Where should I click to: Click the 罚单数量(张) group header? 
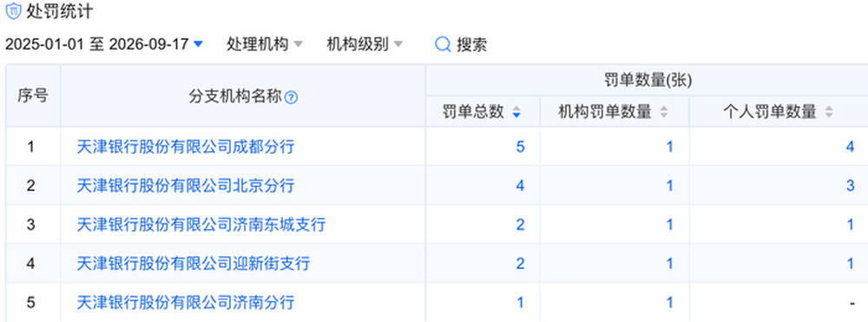[648, 81]
